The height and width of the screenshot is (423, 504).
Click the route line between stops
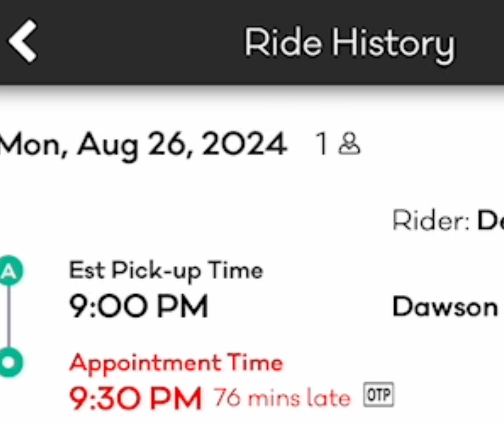click(x=9, y=316)
